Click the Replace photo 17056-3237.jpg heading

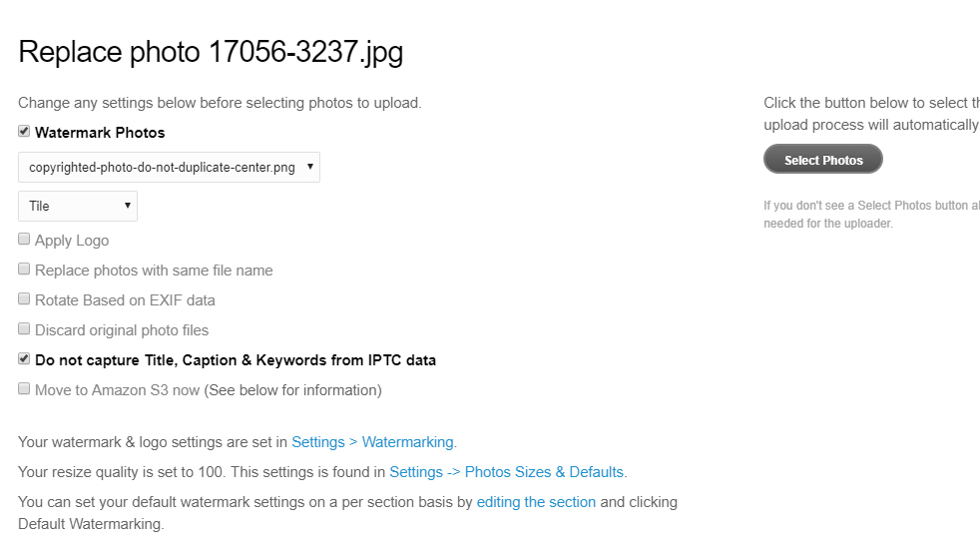[211, 53]
